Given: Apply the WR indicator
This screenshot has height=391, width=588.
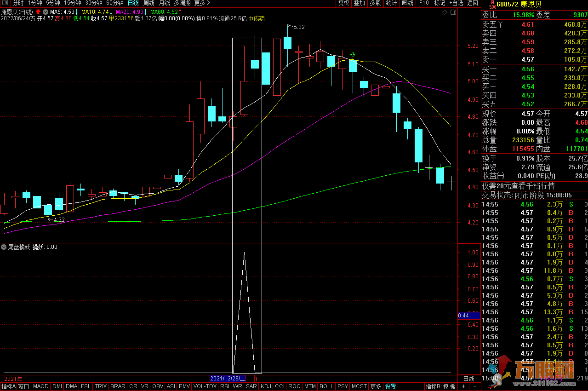Looking at the screenshot, I should click(238, 386).
